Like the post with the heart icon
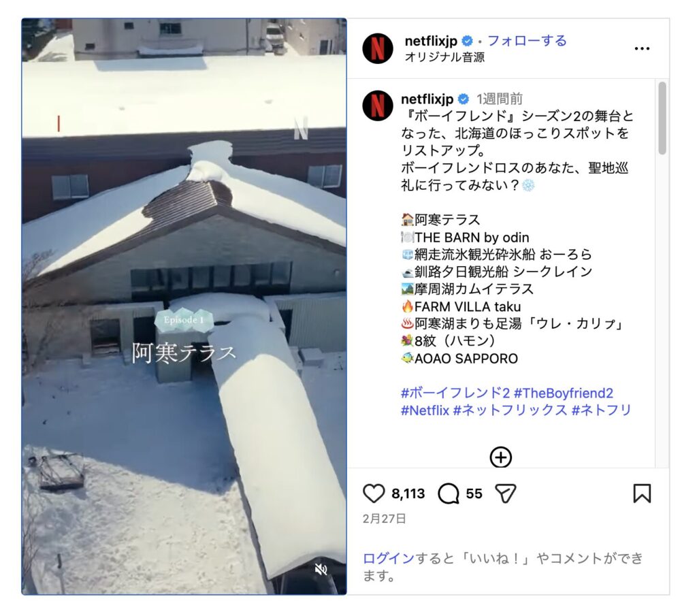697x616 pixels. click(374, 493)
